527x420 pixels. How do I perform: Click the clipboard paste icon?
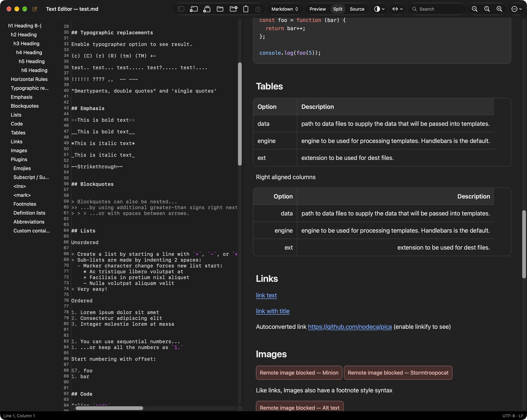click(x=246, y=9)
